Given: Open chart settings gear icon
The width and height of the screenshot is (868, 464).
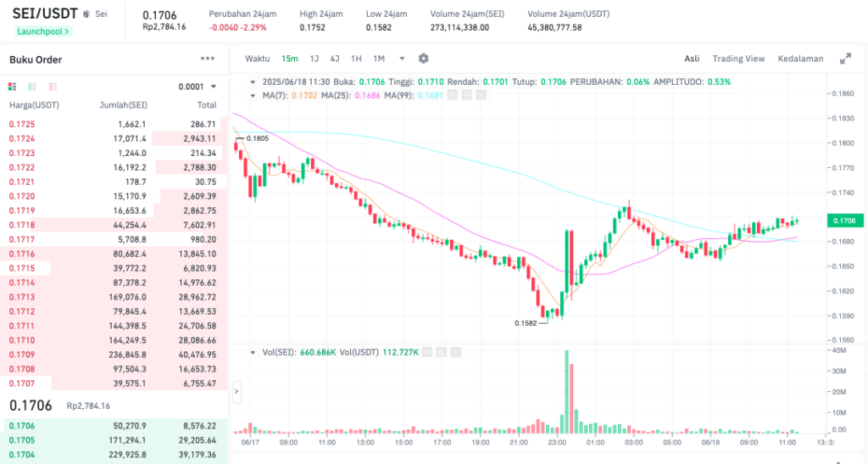Looking at the screenshot, I should click(424, 59).
